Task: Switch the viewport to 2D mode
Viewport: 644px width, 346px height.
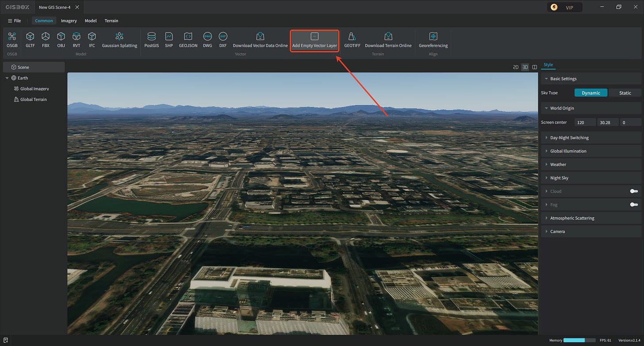Action: 515,67
